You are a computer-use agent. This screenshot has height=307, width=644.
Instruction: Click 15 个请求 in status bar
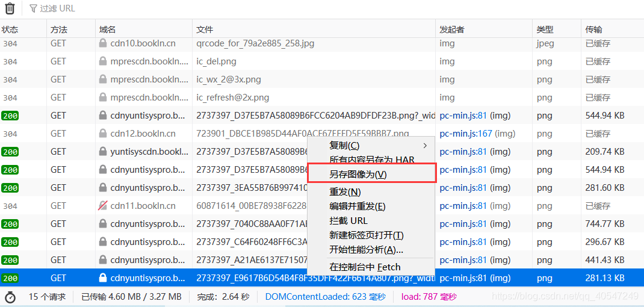[47, 297]
